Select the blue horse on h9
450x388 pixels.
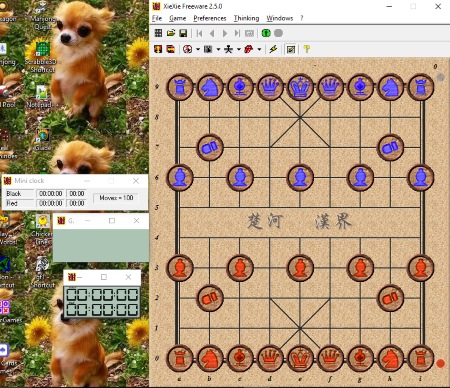click(390, 87)
